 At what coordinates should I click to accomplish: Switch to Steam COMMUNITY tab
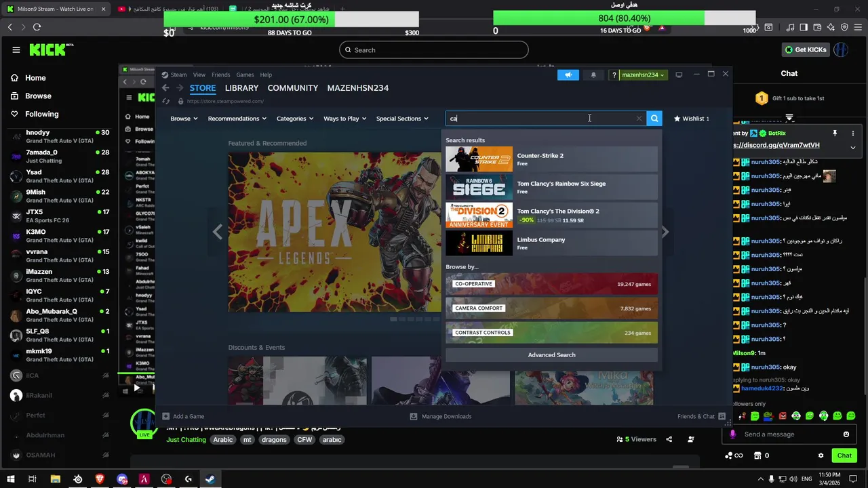click(292, 88)
